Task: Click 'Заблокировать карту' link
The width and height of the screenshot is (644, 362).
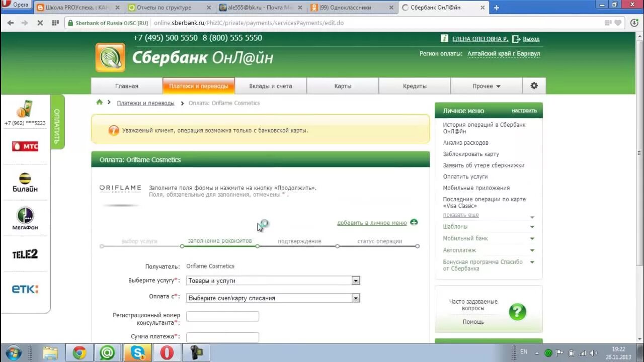Action: point(471,154)
